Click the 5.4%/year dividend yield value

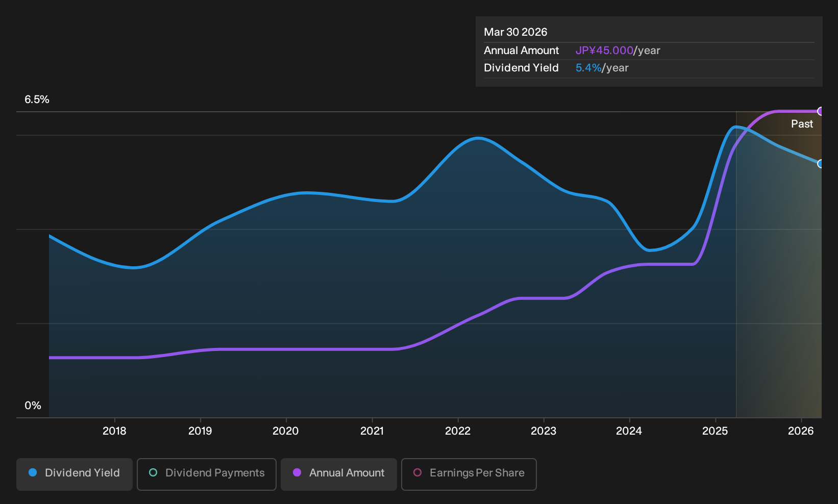(602, 68)
